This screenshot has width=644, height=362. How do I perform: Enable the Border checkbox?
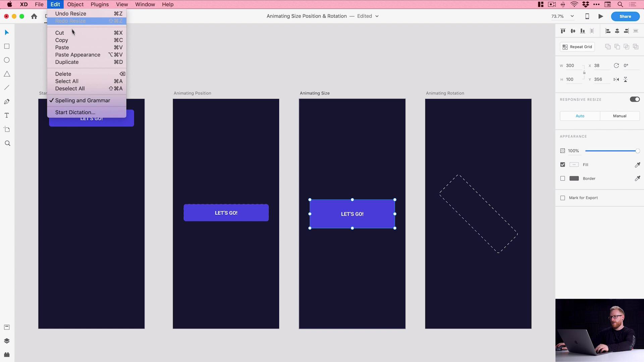pos(562,178)
